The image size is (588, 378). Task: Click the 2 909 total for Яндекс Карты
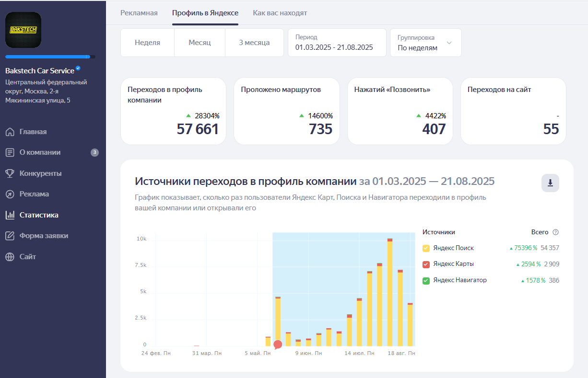552,264
